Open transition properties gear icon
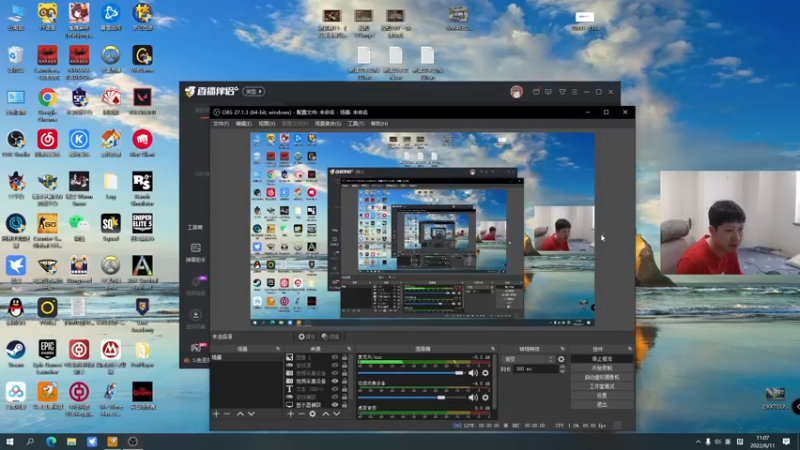The width and height of the screenshot is (800, 450). pos(561,359)
